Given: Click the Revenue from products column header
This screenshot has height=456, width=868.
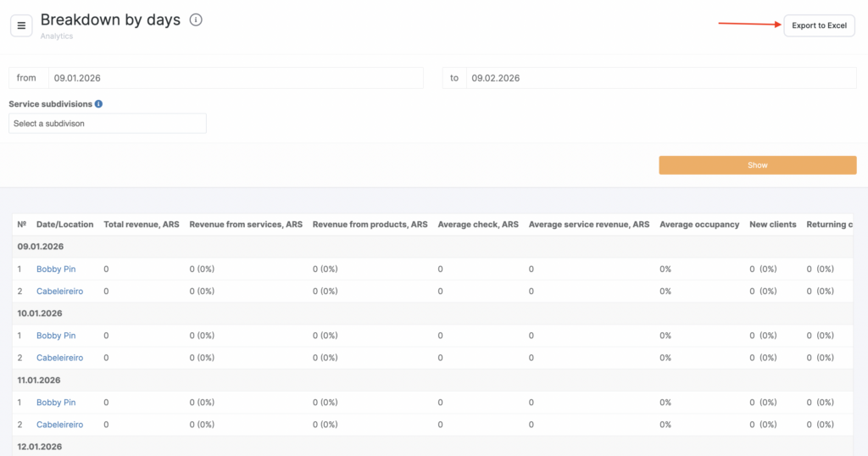Looking at the screenshot, I should point(370,225).
